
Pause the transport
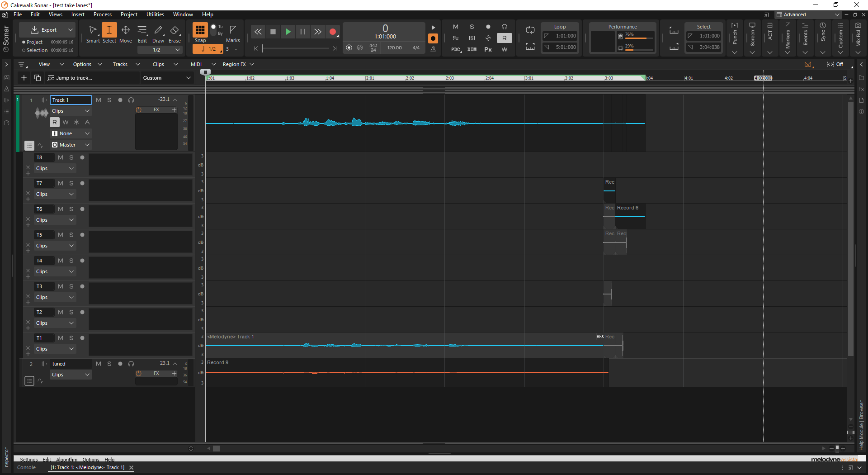point(303,32)
